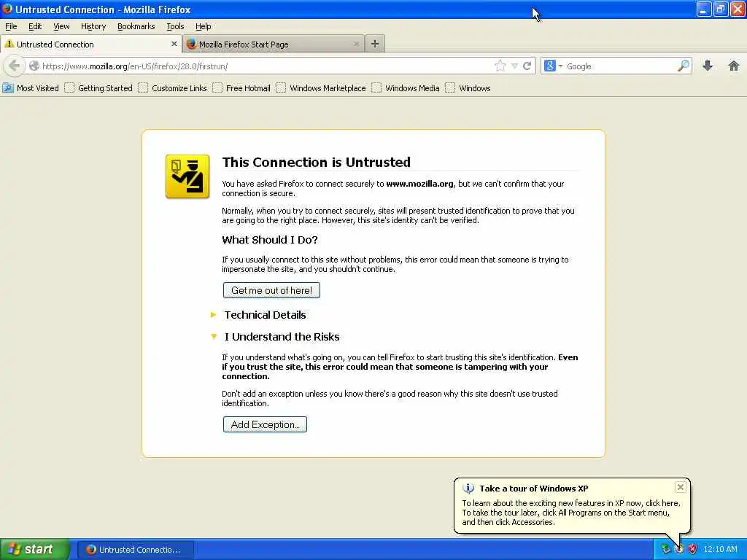Open the Windows bookmark link
Image resolution: width=747 pixels, height=560 pixels.
468,88
